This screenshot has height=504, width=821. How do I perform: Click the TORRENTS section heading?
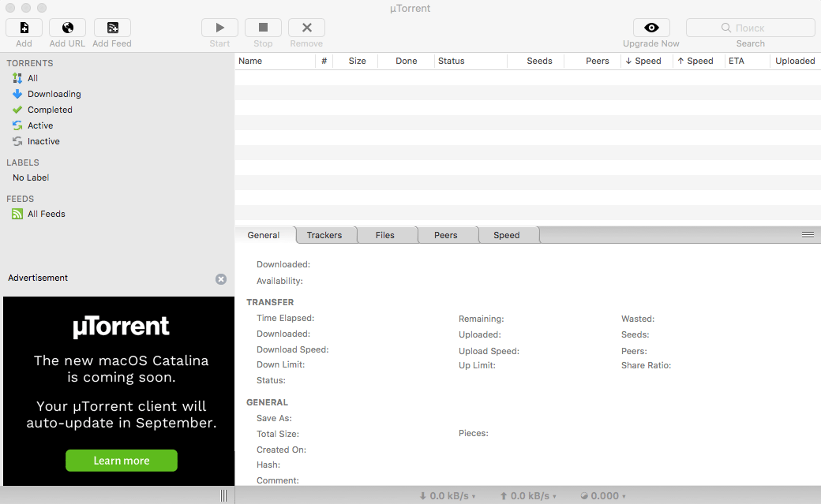click(30, 63)
